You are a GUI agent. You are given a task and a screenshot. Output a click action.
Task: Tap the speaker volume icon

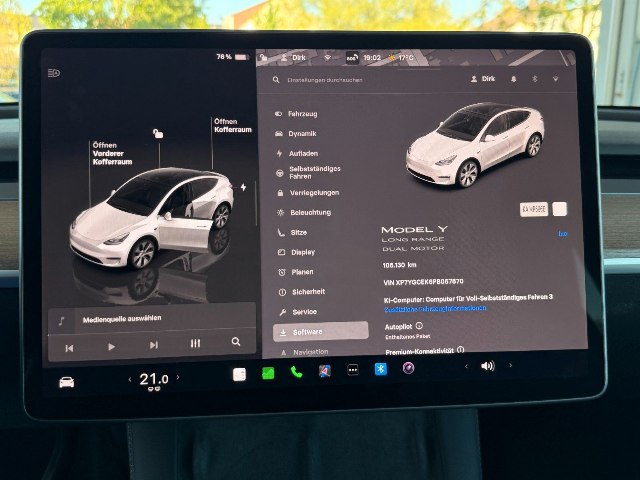pyautogui.click(x=487, y=366)
